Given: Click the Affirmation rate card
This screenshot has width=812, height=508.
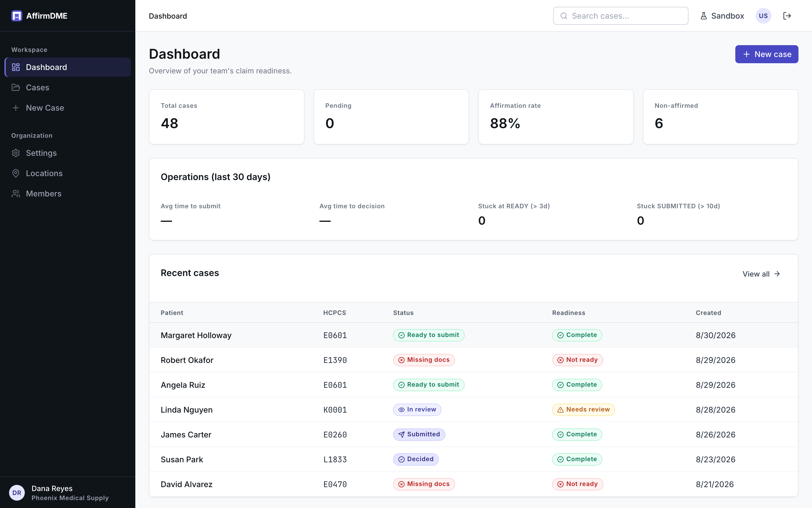Looking at the screenshot, I should point(556,117).
